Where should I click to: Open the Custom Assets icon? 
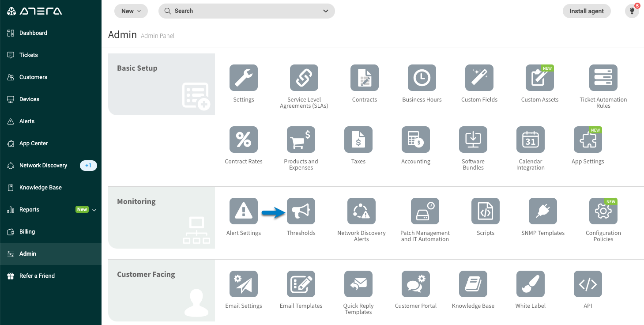(x=540, y=78)
